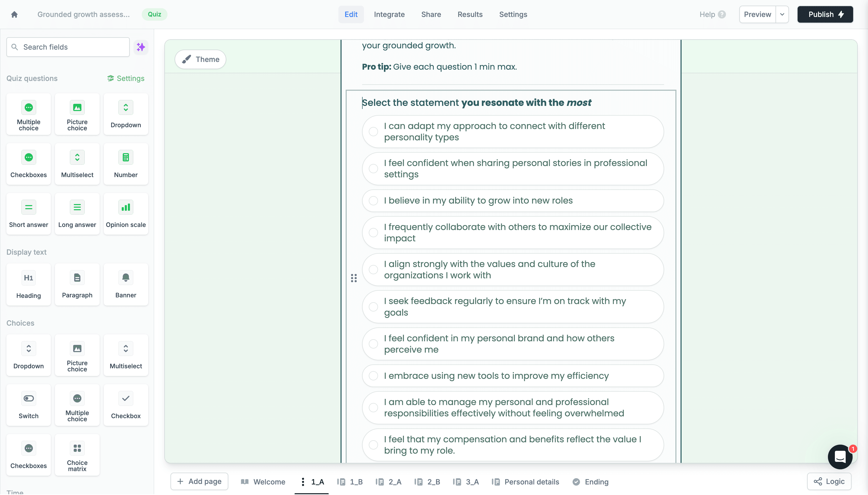This screenshot has width=868, height=495.
Task: Add a Checkboxes quiz question
Action: [x=29, y=164]
